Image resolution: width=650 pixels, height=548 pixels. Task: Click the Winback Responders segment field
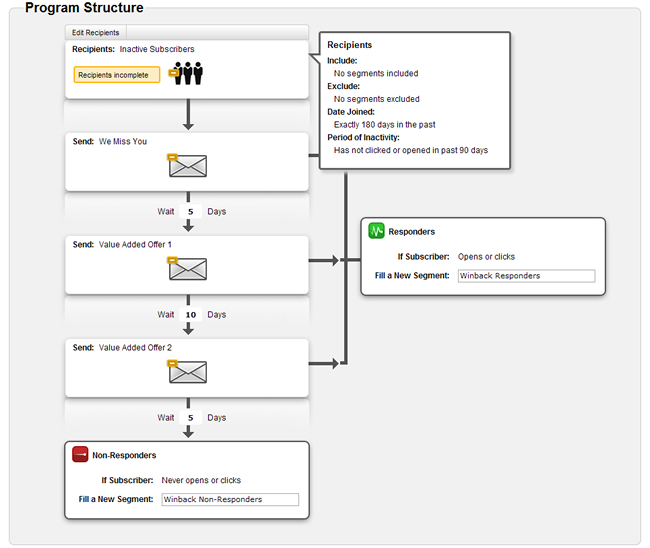pyautogui.click(x=526, y=276)
